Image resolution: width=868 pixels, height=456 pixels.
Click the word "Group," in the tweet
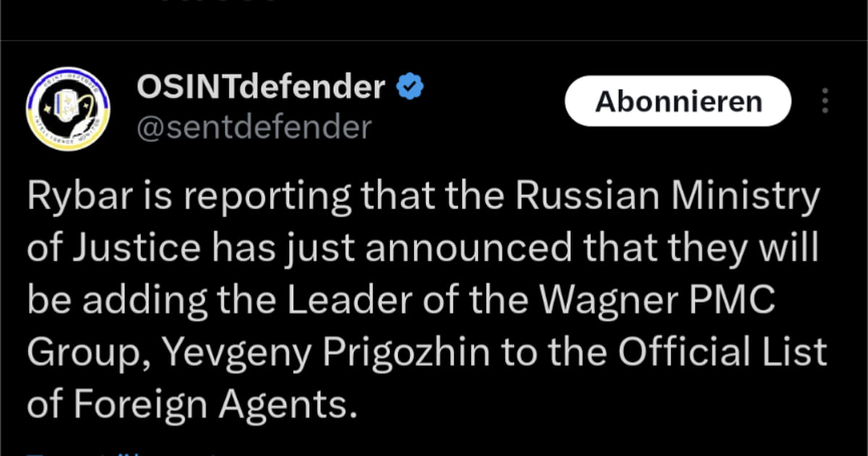click(90, 354)
